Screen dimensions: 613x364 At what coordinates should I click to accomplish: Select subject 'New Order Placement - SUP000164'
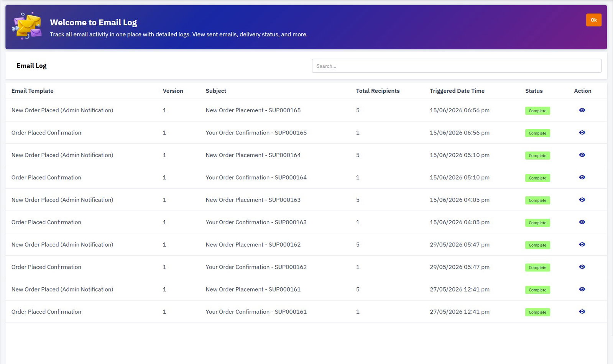click(x=253, y=155)
